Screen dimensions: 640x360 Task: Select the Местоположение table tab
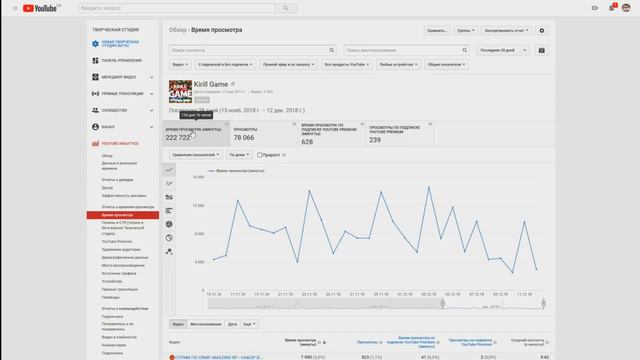(x=206, y=324)
